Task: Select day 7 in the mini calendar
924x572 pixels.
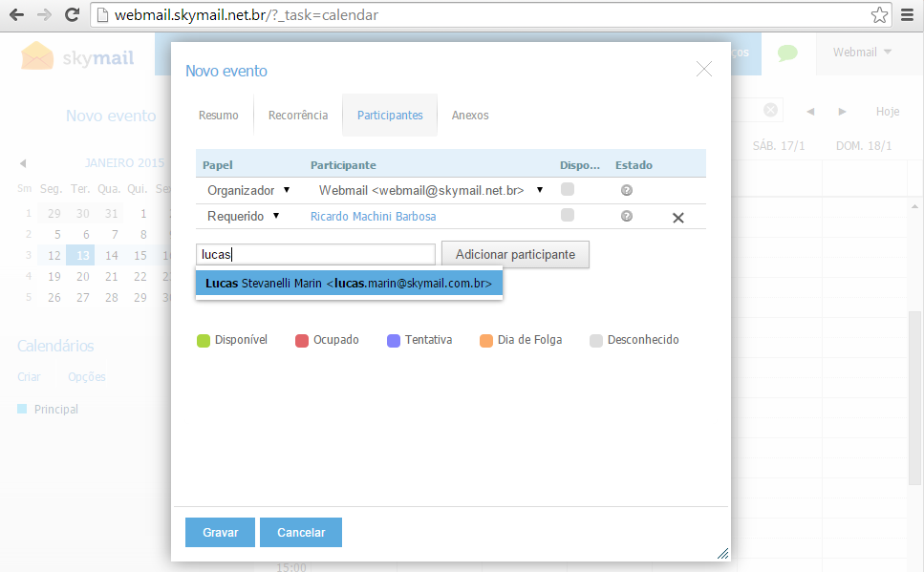Action: pyautogui.click(x=115, y=235)
